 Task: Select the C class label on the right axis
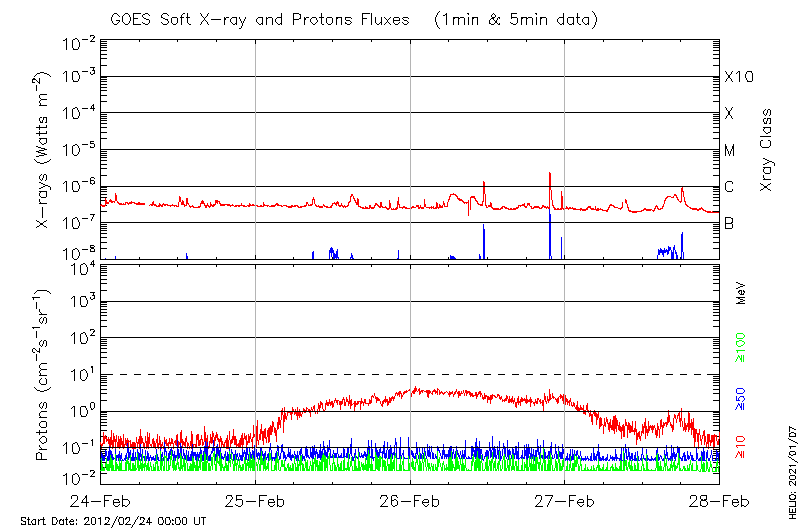point(729,187)
